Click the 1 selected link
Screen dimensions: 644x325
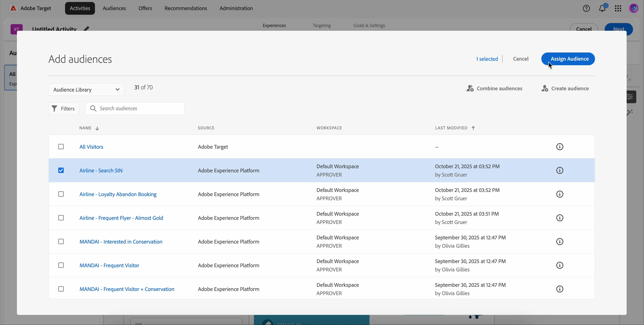[487, 59]
